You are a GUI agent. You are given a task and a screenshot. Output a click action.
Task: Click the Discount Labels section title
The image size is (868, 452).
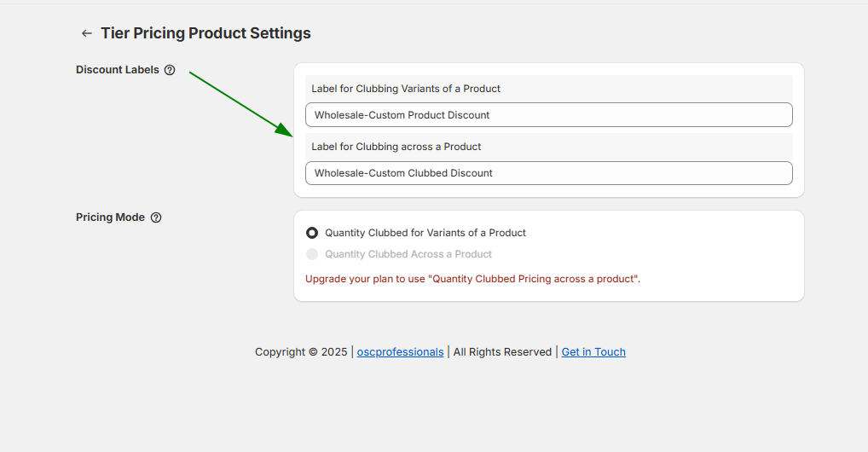(x=118, y=70)
